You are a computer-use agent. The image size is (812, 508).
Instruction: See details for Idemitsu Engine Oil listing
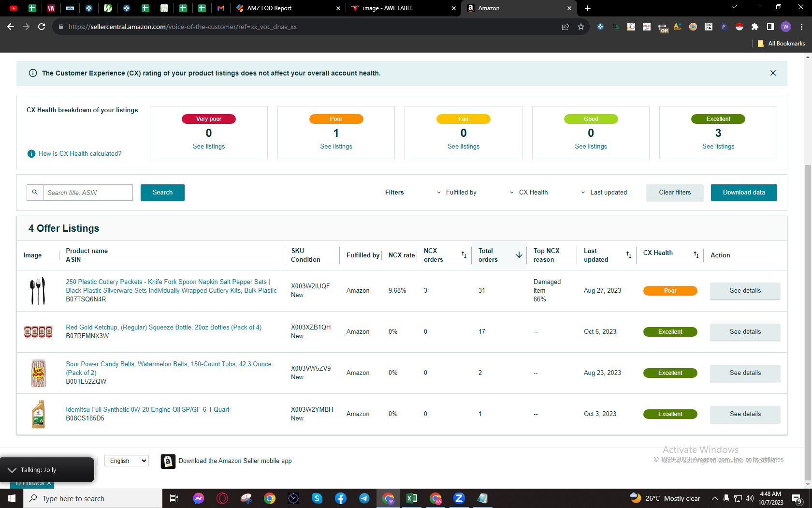click(745, 414)
